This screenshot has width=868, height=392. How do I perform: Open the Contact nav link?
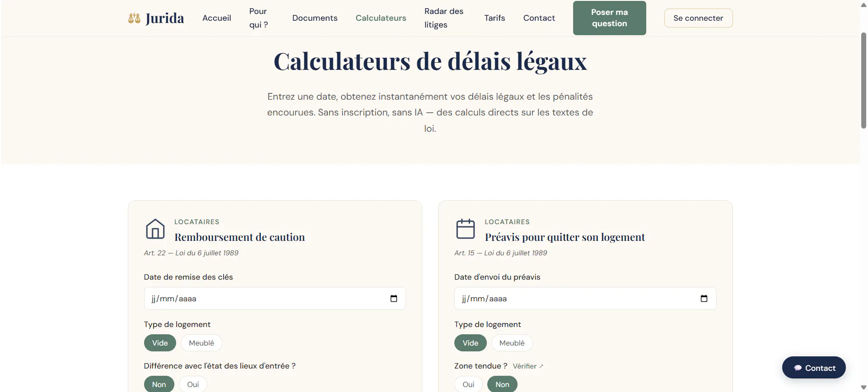coord(539,18)
